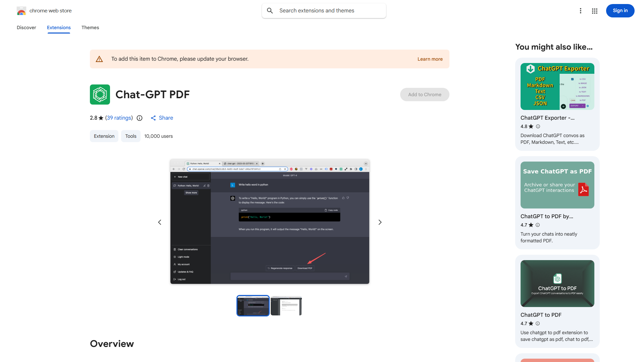Open the three-dot overflow menu

coord(581,11)
